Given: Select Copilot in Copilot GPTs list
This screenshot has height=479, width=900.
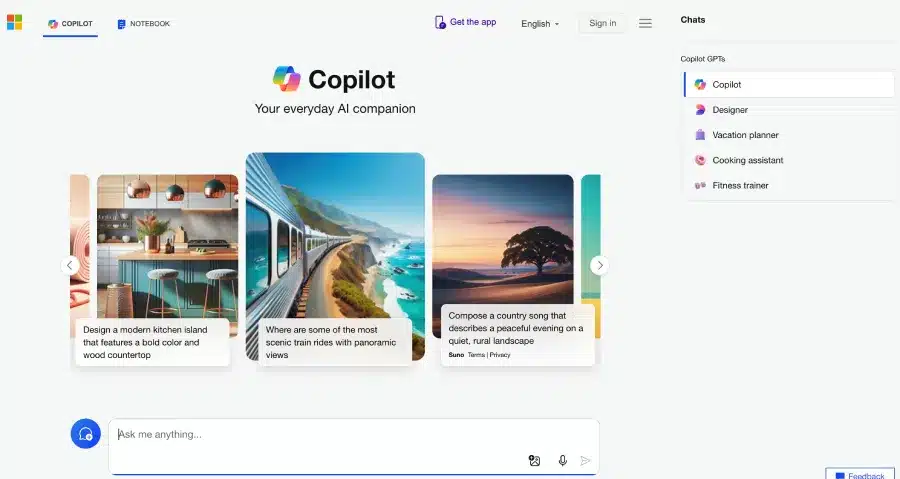Looking at the screenshot, I should (789, 84).
